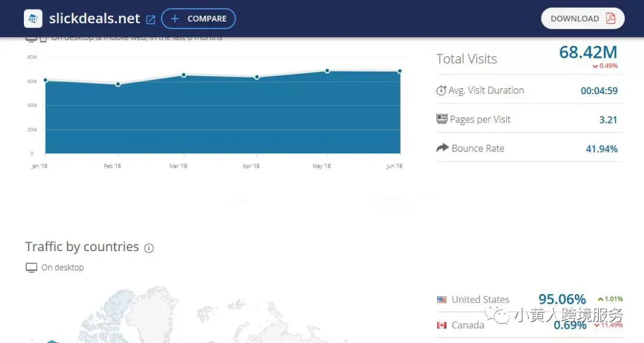Click the DOWNLOAD PDF button
The height and width of the screenshot is (343, 644).
583,18
